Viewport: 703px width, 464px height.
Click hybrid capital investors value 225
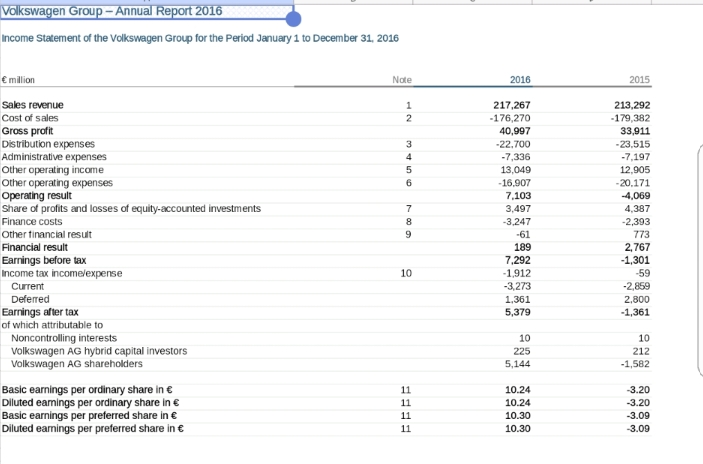coord(522,351)
